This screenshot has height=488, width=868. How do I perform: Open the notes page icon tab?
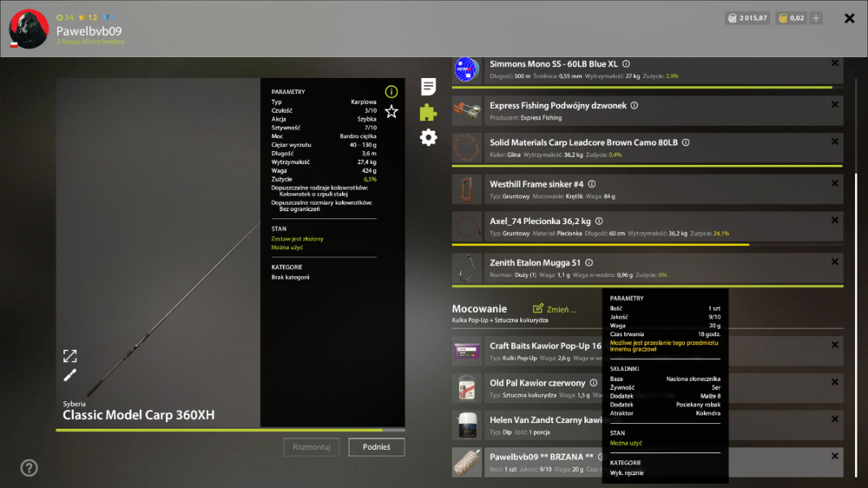[428, 87]
